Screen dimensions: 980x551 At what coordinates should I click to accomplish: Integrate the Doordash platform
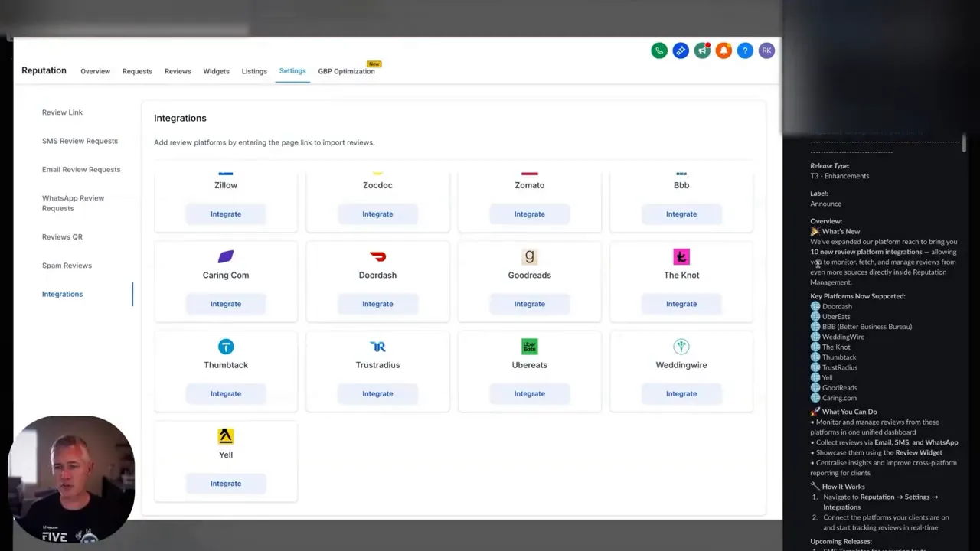[377, 304]
